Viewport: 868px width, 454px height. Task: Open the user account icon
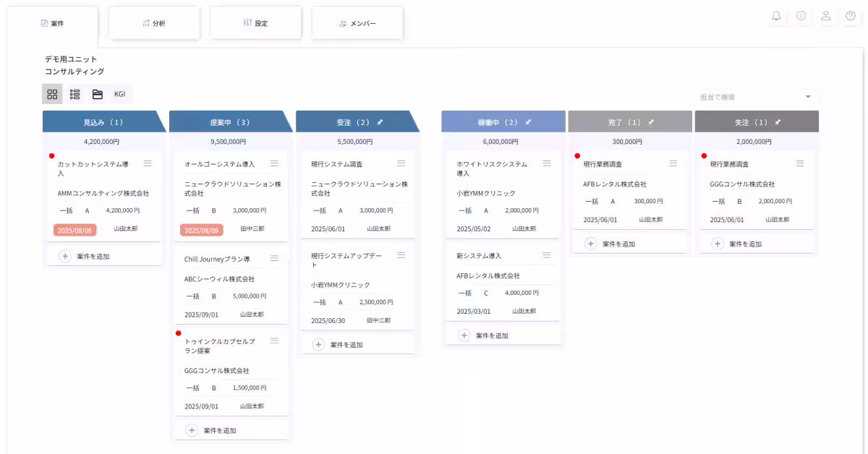coord(825,16)
